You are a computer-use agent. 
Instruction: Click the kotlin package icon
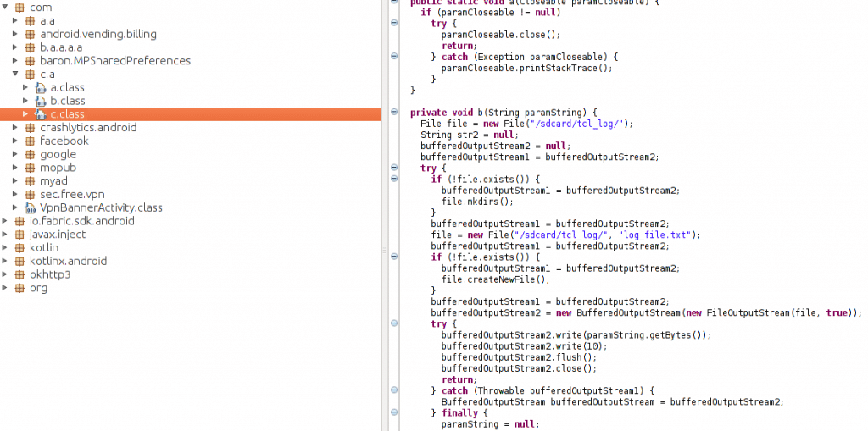click(x=19, y=247)
